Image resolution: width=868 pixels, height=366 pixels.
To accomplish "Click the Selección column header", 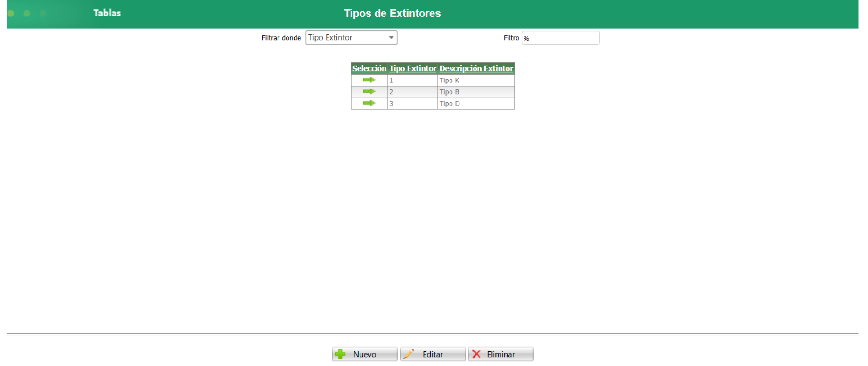I will coord(369,69).
